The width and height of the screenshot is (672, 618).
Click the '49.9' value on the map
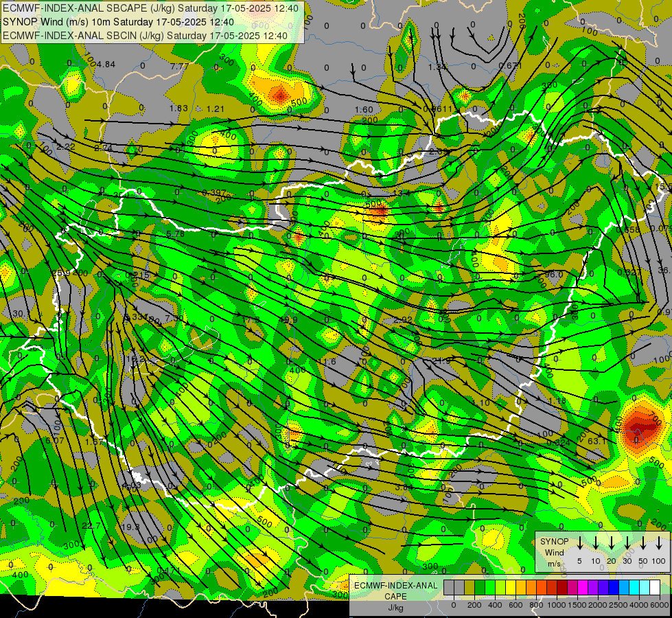click(288, 319)
